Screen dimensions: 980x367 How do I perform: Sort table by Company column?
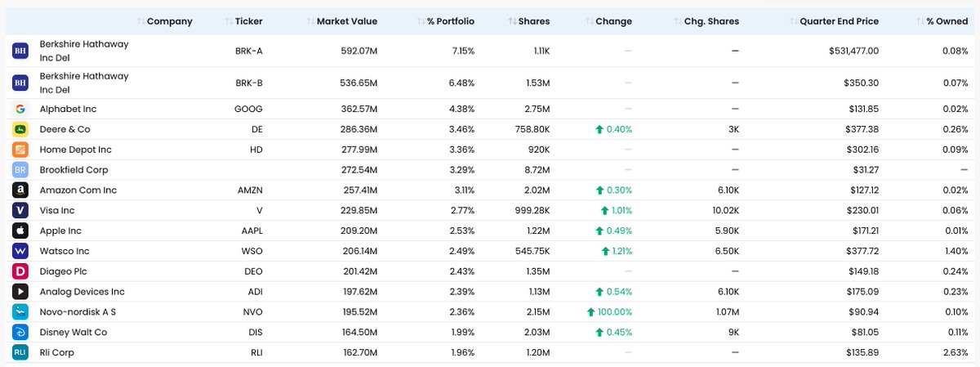[x=169, y=21]
